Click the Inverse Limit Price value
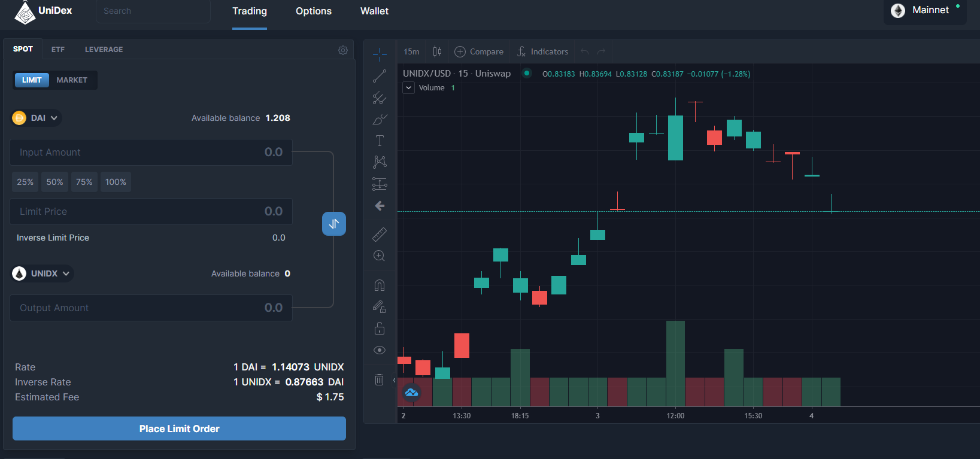 [279, 238]
